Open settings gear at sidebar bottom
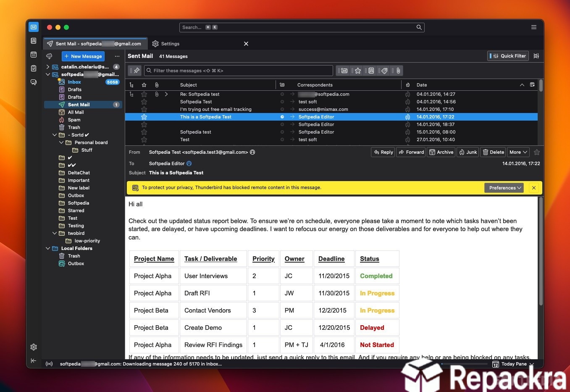 (x=34, y=347)
